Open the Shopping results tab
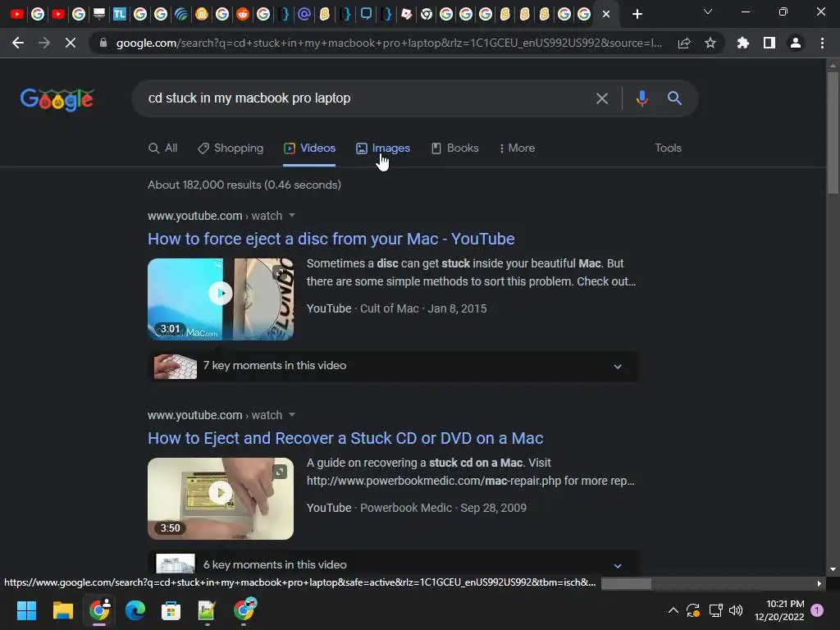The image size is (840, 630). click(x=231, y=148)
